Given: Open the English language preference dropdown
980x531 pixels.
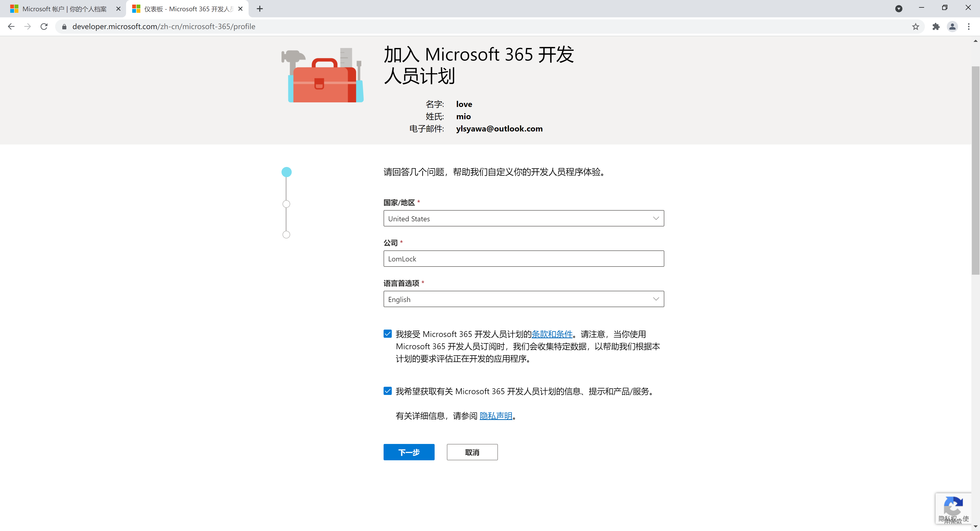Looking at the screenshot, I should pyautogui.click(x=523, y=299).
